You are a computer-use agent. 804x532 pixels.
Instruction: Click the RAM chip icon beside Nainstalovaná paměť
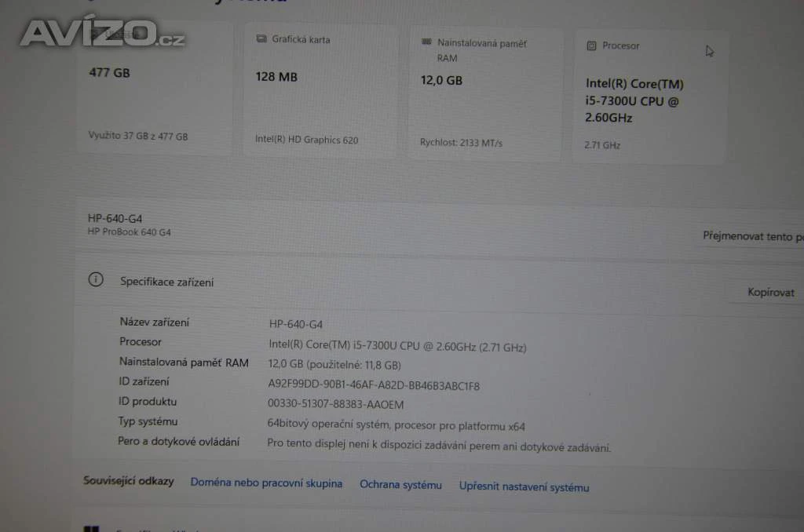(x=426, y=42)
